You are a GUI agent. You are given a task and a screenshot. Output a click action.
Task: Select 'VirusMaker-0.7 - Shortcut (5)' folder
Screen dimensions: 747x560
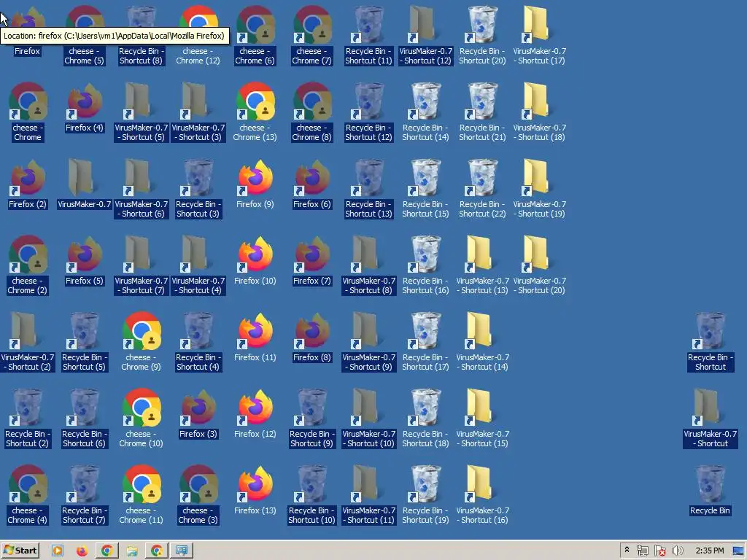pyautogui.click(x=141, y=112)
